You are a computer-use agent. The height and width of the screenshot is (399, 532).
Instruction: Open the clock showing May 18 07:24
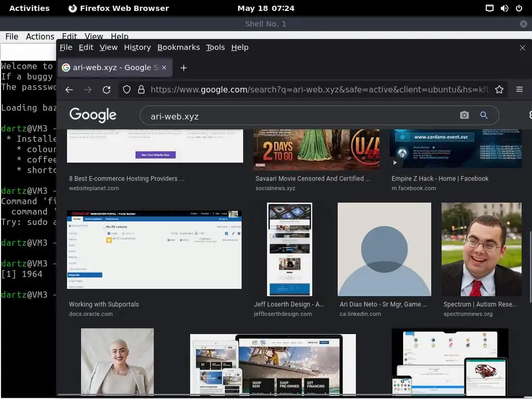266,8
